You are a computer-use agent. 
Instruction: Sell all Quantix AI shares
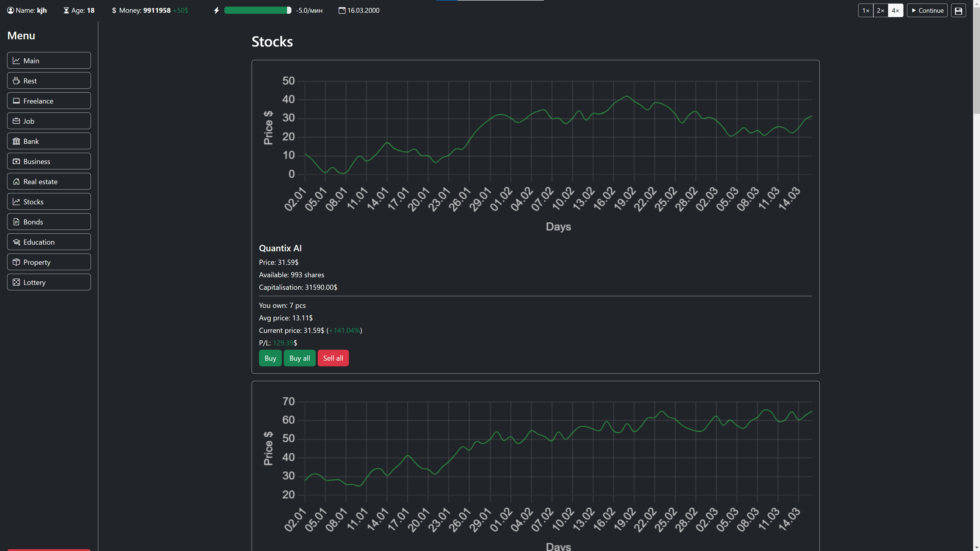click(333, 358)
